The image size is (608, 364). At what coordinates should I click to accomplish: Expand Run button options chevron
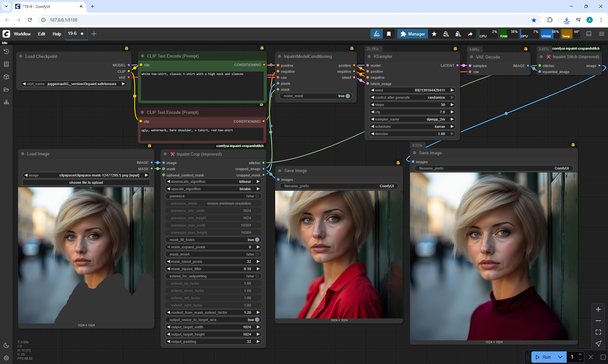[x=560, y=357]
